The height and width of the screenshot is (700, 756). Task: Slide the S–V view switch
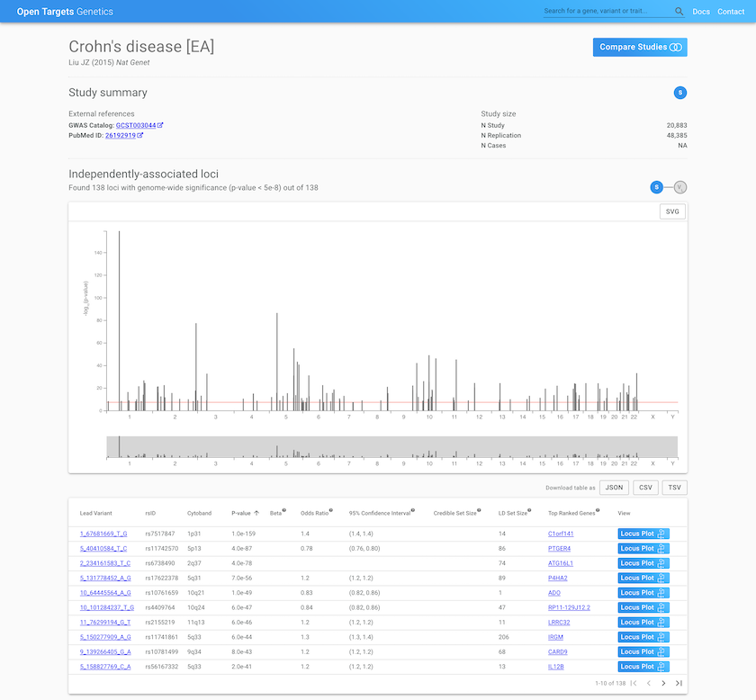click(668, 187)
